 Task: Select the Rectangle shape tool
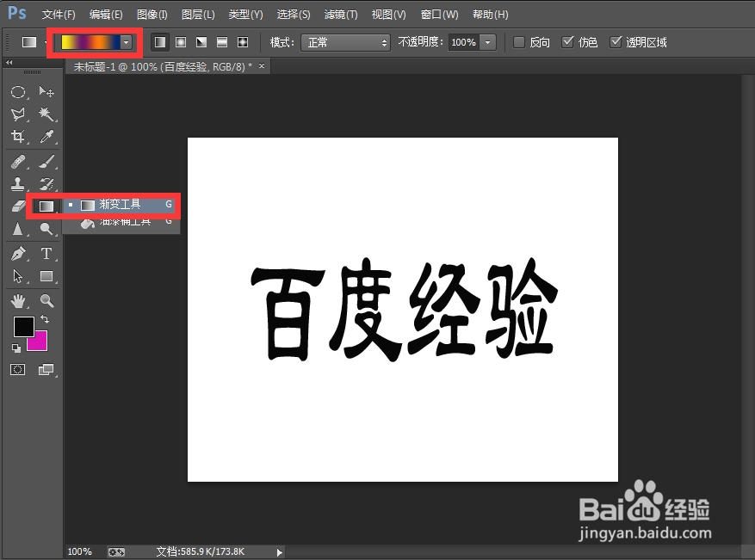[46, 276]
